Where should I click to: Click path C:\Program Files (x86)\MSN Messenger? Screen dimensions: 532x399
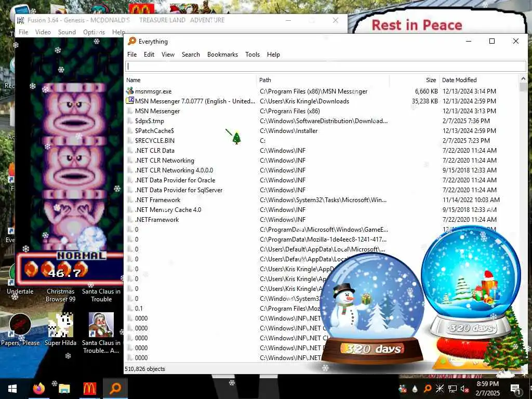pyautogui.click(x=313, y=91)
